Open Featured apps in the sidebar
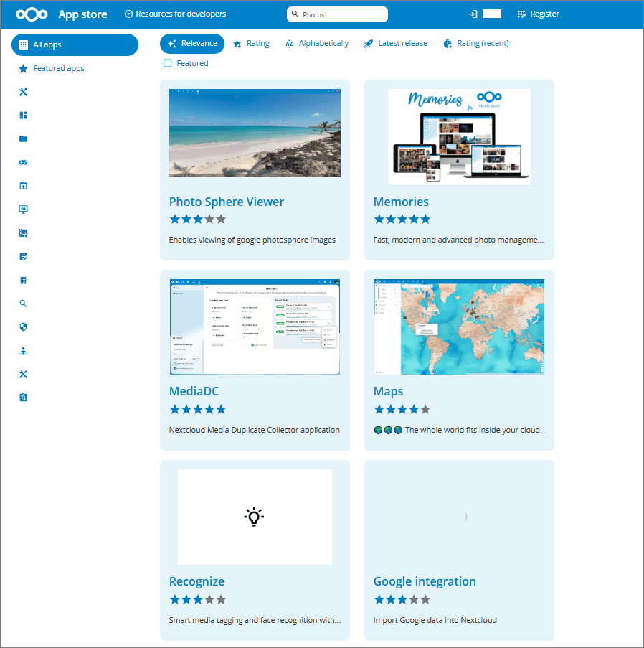Screen dimensions: 644x648 58,69
